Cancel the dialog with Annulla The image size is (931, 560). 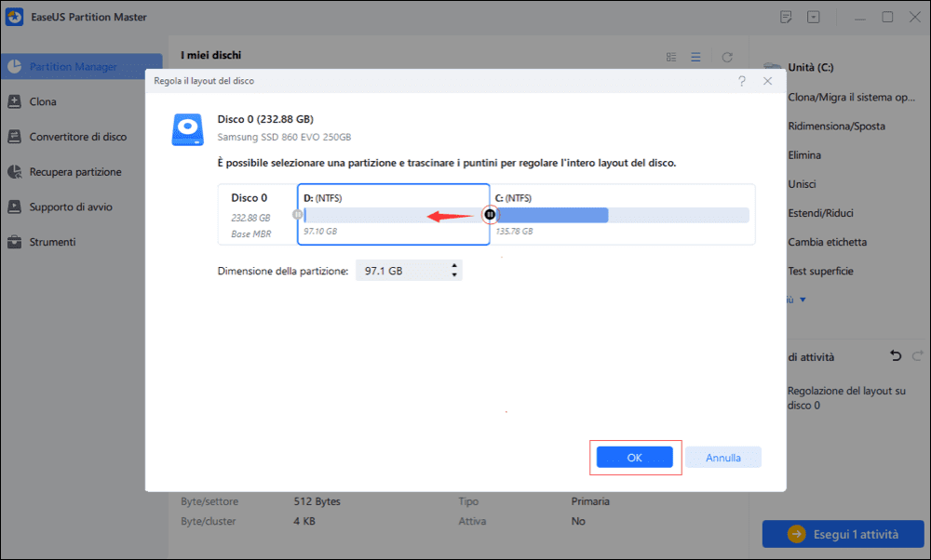click(x=723, y=458)
